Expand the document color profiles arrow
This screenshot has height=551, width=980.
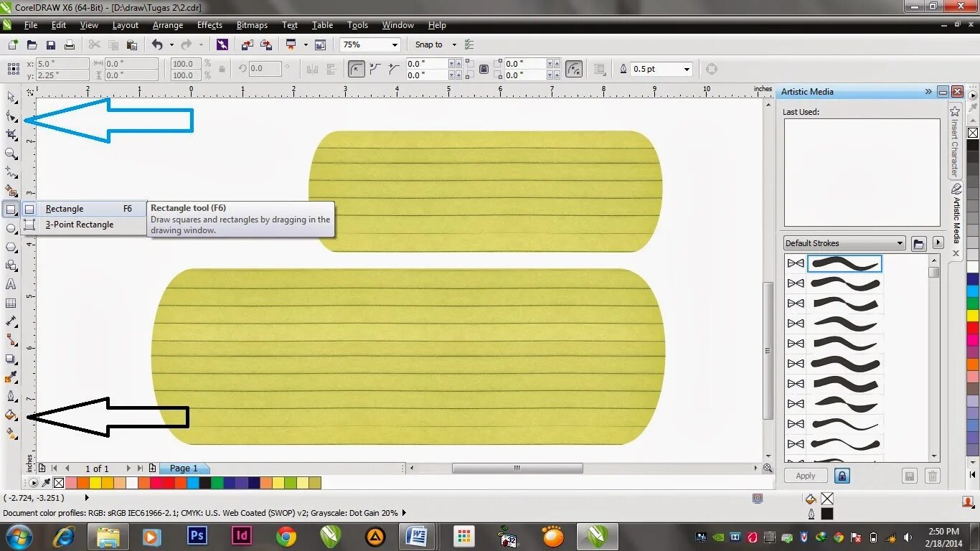(404, 513)
